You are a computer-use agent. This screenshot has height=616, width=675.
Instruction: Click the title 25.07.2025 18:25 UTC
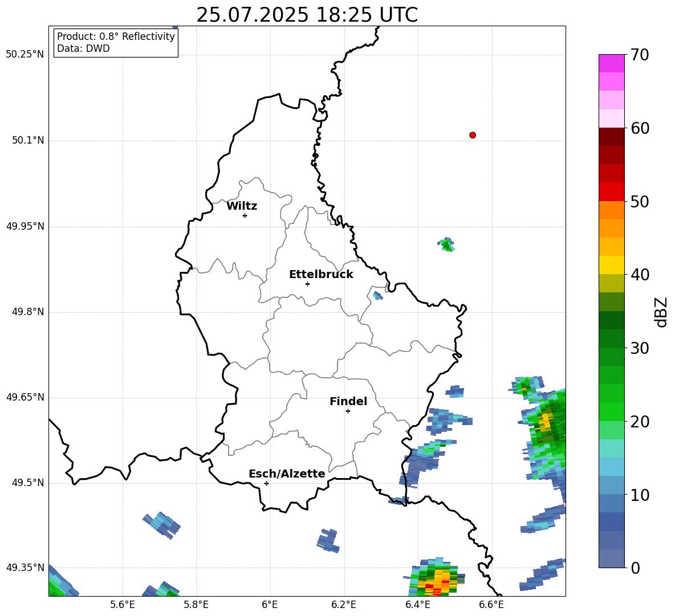tap(307, 15)
